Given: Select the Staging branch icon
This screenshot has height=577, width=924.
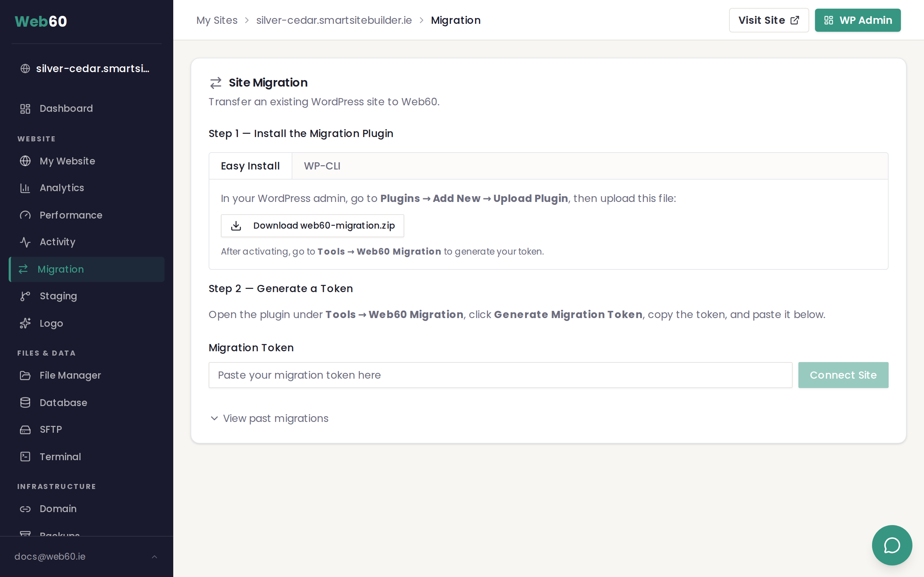Looking at the screenshot, I should 25,296.
